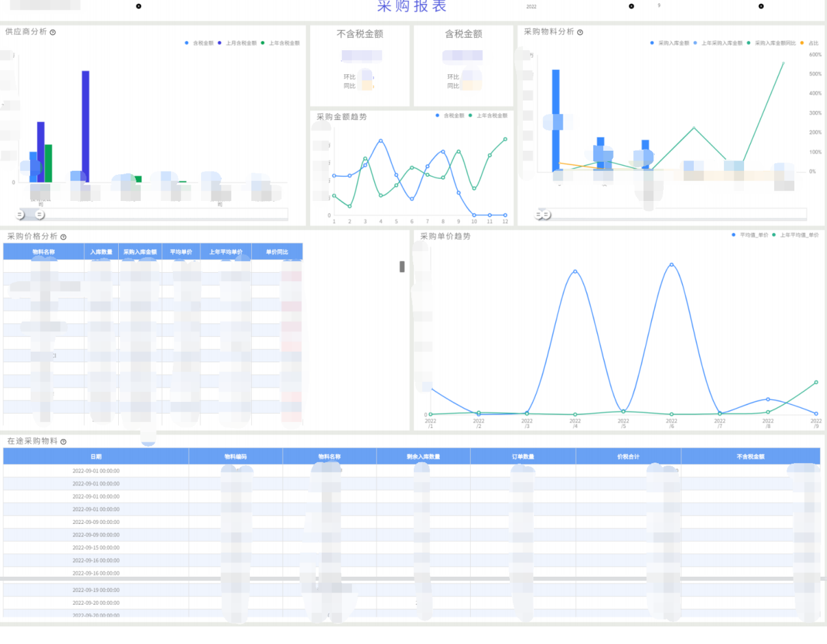The width and height of the screenshot is (827, 644).
Task: Click tallest blue bar in 采购物料分析 chart
Action: click(x=556, y=121)
